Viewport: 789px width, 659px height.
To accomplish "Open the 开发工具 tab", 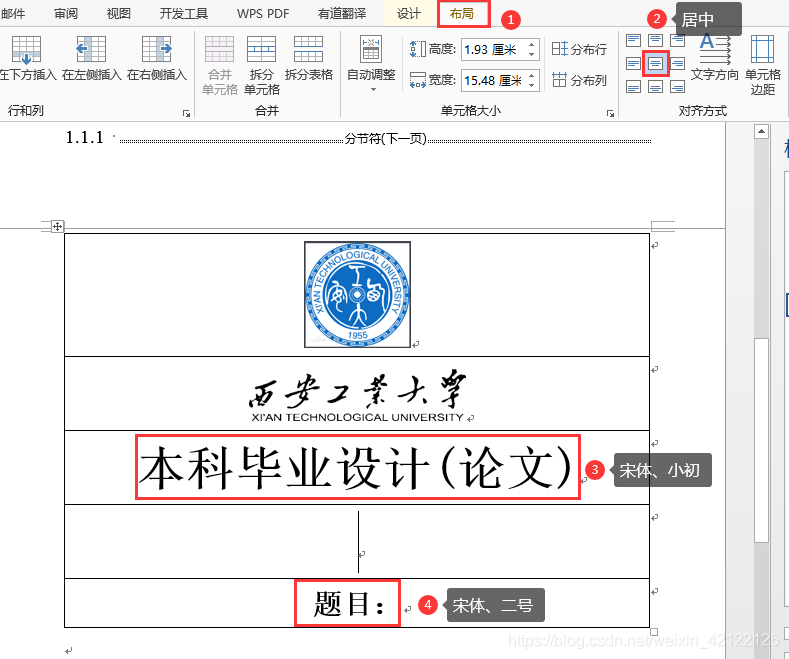I will 184,13.
